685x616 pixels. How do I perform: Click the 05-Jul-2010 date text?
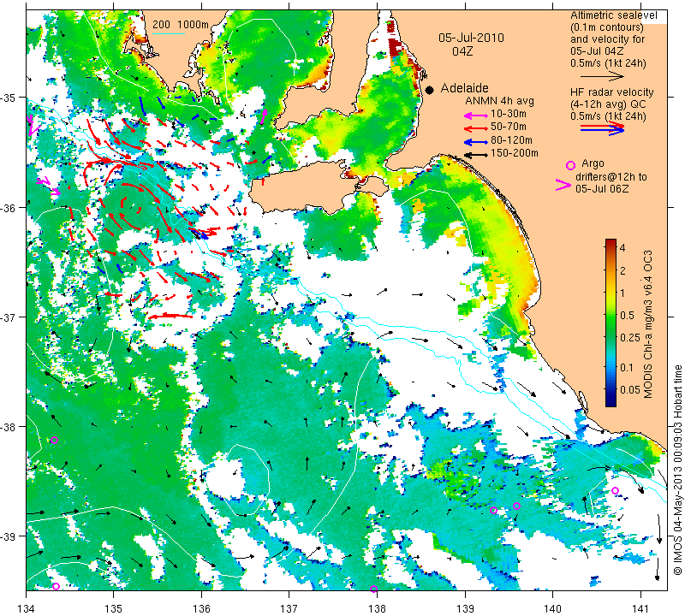point(471,38)
